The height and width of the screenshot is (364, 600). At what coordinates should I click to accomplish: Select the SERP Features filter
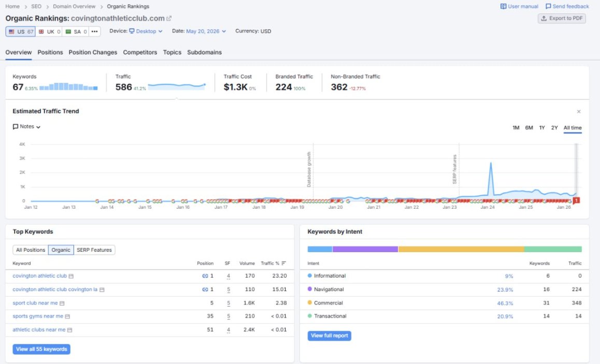(x=94, y=250)
